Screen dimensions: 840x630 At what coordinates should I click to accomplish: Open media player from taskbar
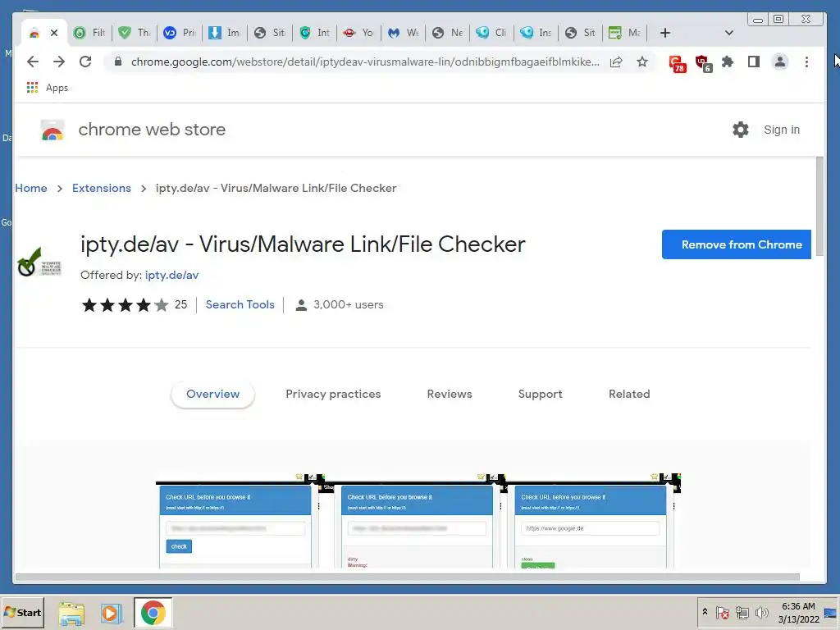[x=112, y=614]
